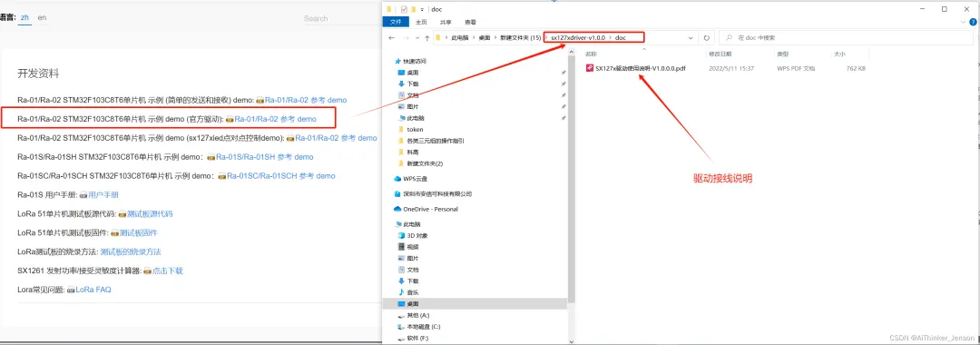Screen dimensions: 980x345
Task: Click 点击下载 for the SX1261 calculator
Action: 168,271
